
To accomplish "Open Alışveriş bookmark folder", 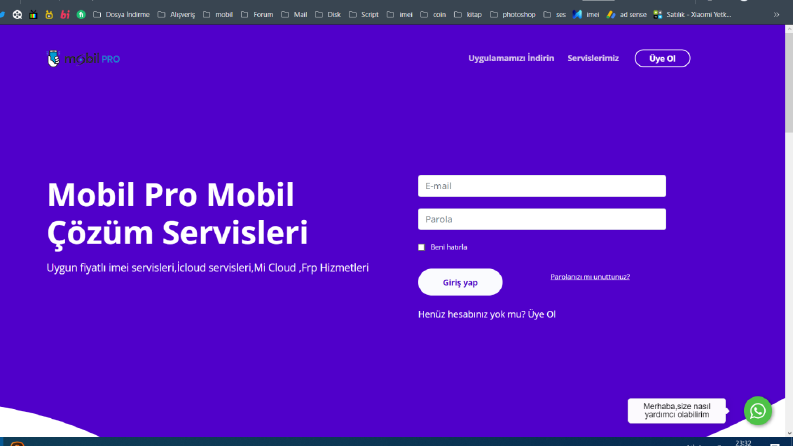I will click(176, 15).
